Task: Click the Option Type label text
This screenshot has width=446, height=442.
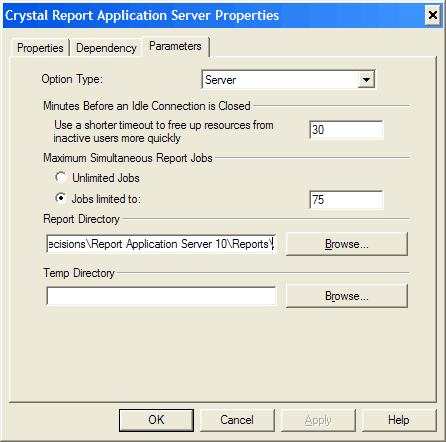Action: 72,79
